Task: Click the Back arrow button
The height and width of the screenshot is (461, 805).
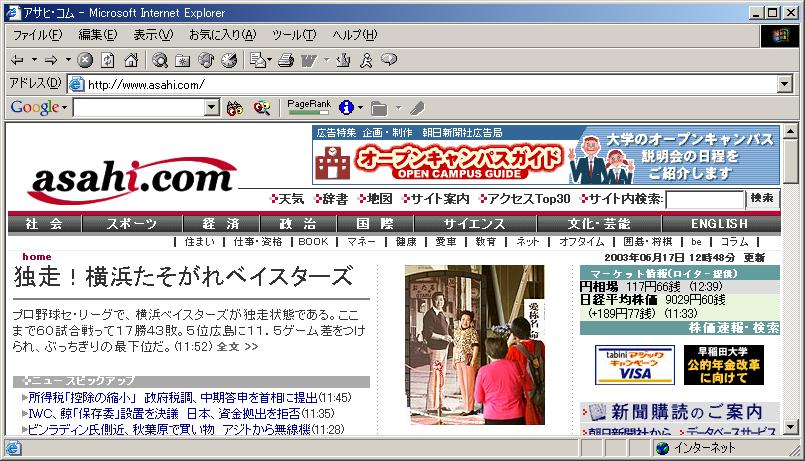Action: point(17,61)
